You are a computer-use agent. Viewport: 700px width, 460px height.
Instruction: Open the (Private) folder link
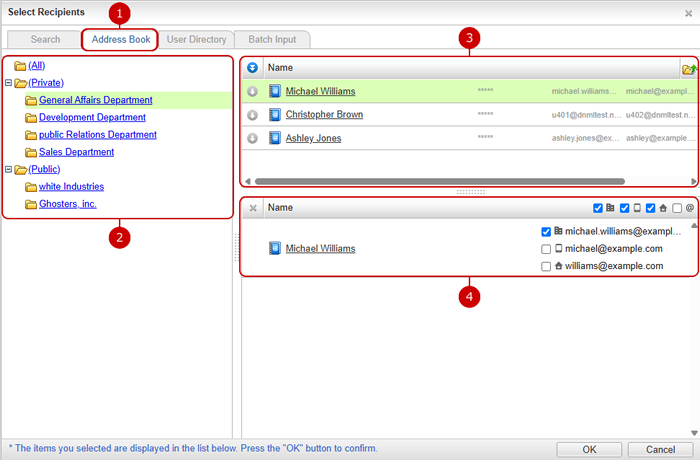click(x=46, y=83)
